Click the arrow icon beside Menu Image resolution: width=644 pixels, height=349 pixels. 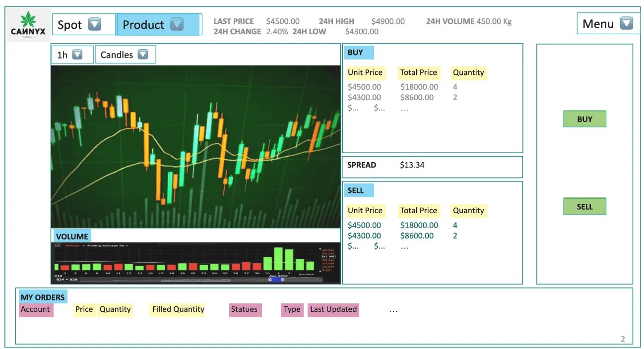(x=627, y=23)
